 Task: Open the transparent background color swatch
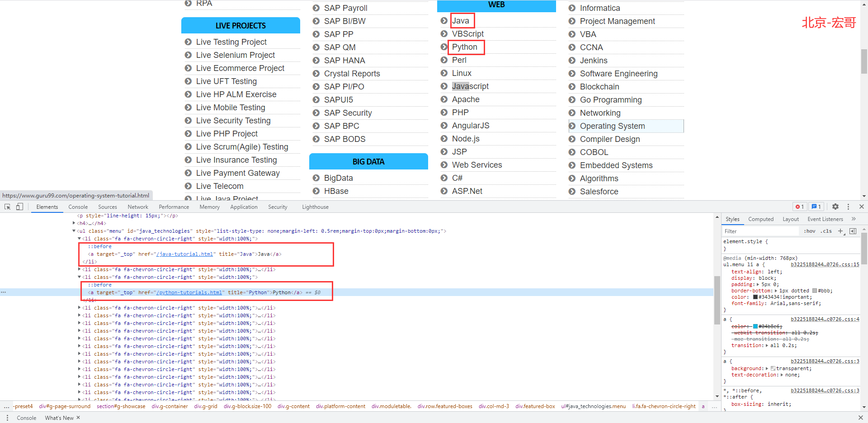pos(773,369)
